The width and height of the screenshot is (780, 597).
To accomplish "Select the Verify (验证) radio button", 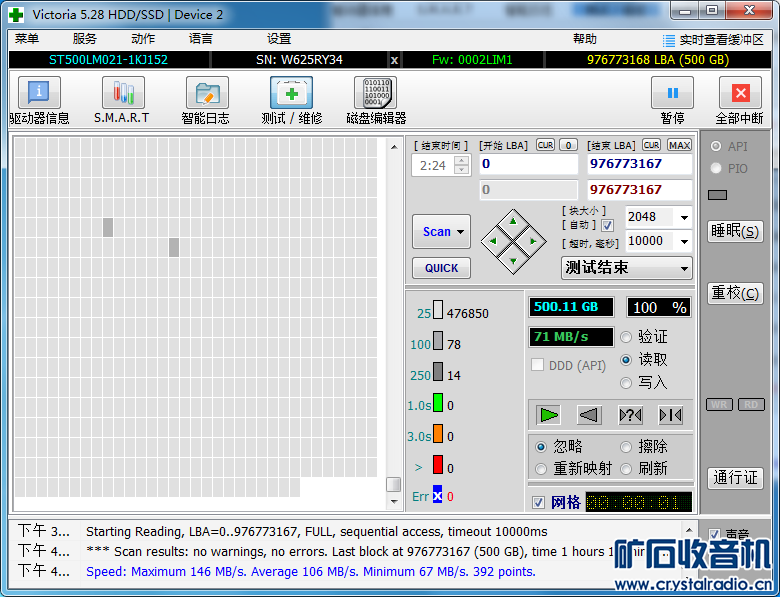I will coord(626,337).
